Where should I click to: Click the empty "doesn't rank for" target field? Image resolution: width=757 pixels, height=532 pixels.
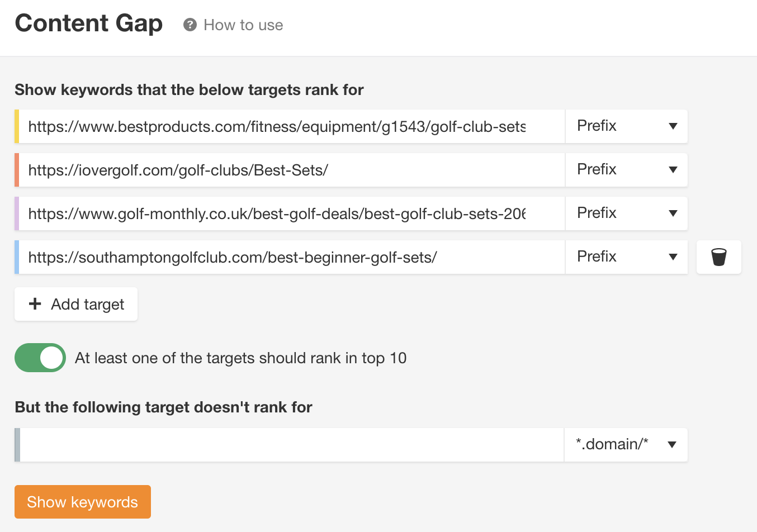(x=291, y=445)
